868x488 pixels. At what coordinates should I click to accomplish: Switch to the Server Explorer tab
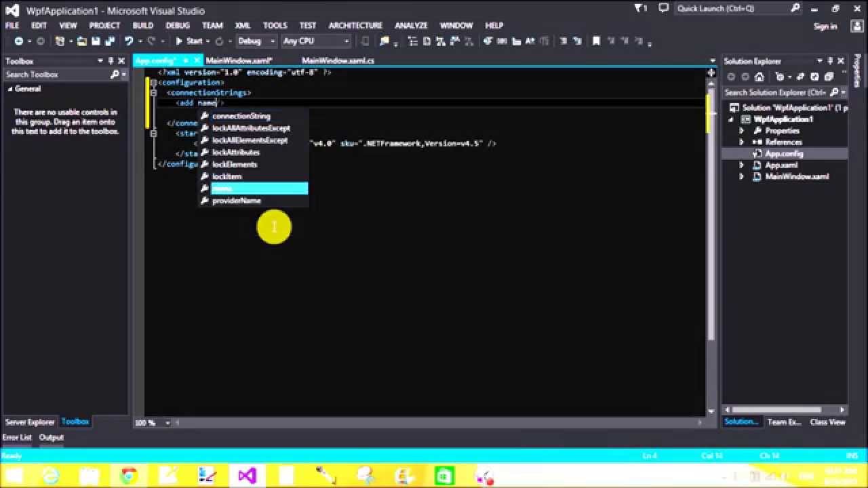point(30,422)
